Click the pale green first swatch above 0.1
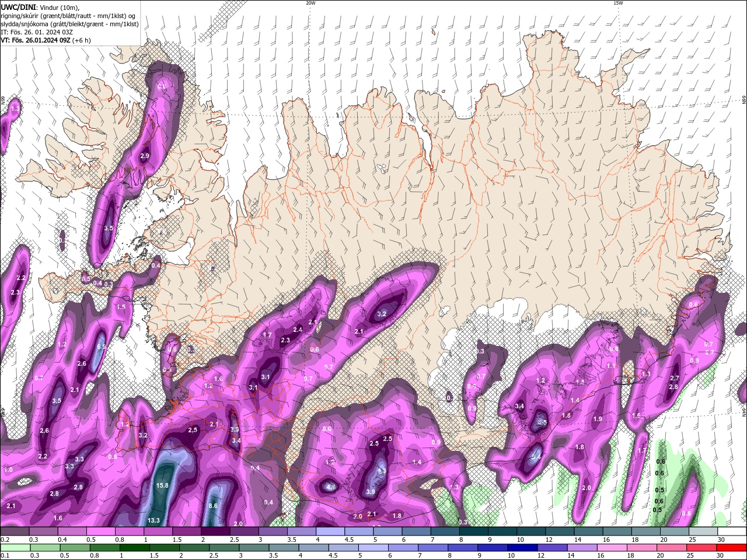Image resolution: width=747 pixels, height=560 pixels. [x=15, y=548]
